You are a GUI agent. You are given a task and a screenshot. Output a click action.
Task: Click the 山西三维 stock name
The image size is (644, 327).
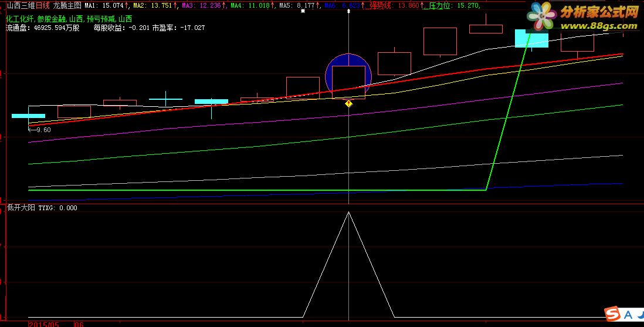pos(21,6)
